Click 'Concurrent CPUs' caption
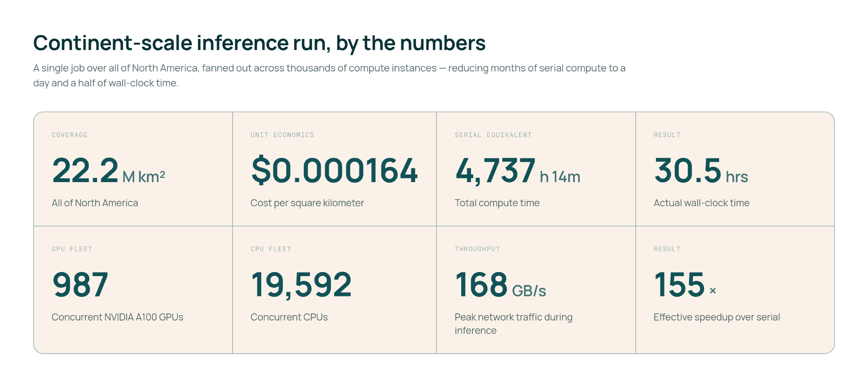 [x=289, y=317]
